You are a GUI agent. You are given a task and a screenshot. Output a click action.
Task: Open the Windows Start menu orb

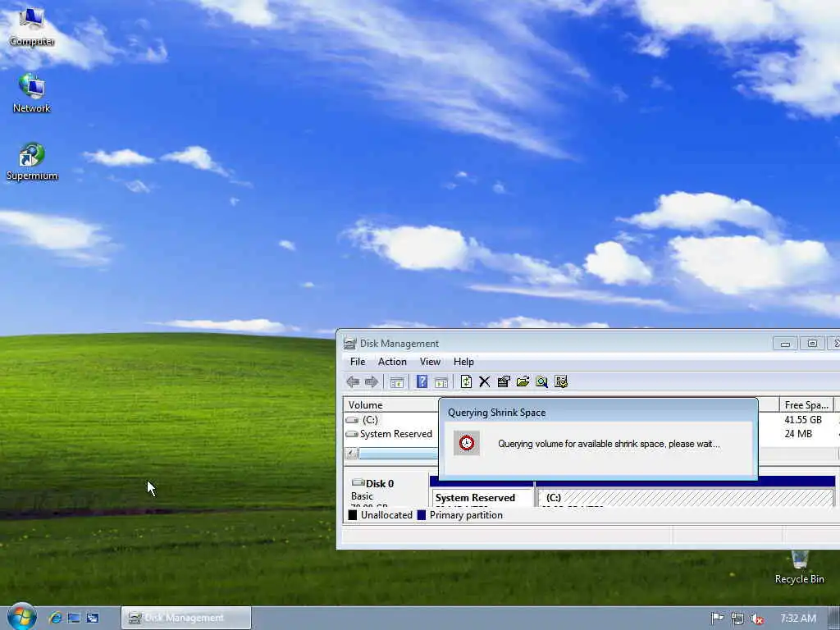[21, 617]
